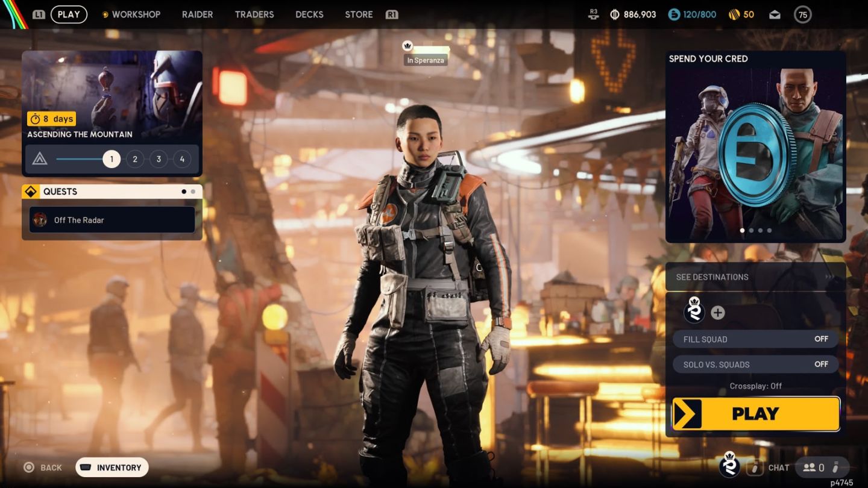The height and width of the screenshot is (488, 868).
Task: Click the R3 controller icon in top bar
Action: [593, 14]
